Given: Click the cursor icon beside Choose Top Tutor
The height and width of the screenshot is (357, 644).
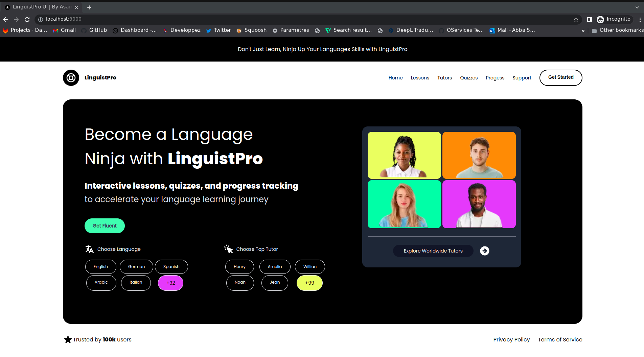Looking at the screenshot, I should point(229,249).
